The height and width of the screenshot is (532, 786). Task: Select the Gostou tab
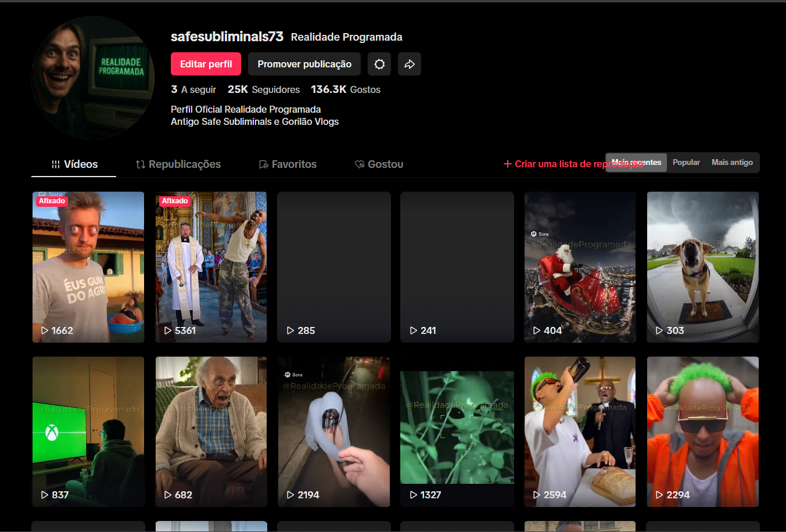point(379,164)
